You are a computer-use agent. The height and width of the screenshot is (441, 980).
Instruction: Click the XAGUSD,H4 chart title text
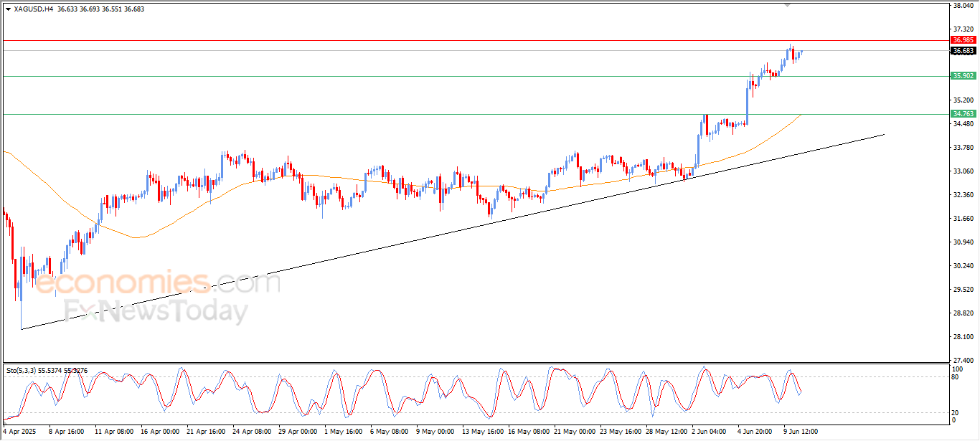click(x=34, y=9)
